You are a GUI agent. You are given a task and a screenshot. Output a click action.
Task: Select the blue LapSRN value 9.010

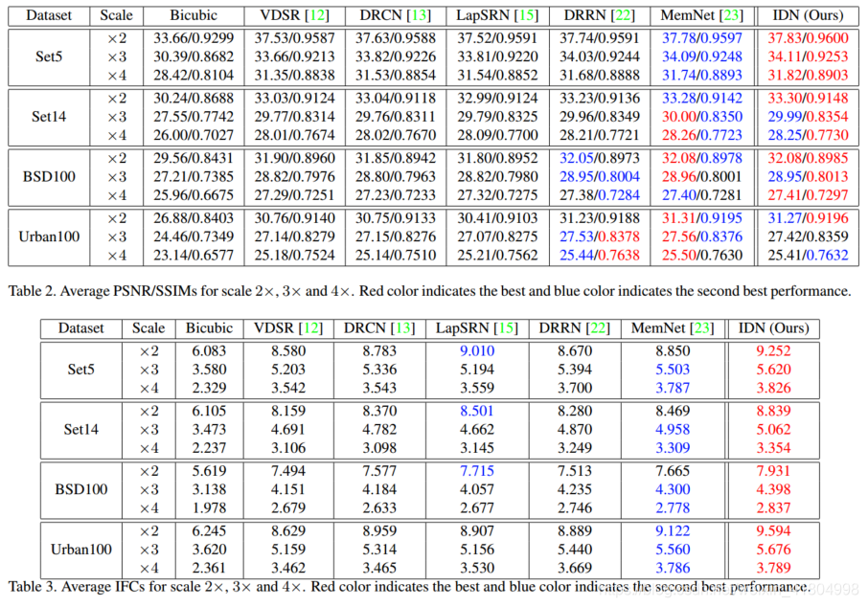pos(477,350)
